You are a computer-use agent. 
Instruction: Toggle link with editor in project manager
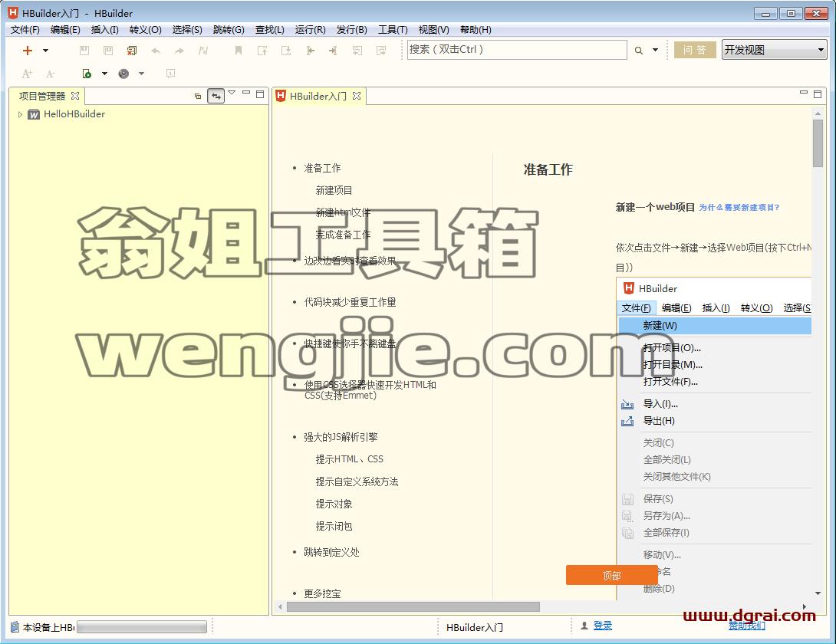point(216,96)
